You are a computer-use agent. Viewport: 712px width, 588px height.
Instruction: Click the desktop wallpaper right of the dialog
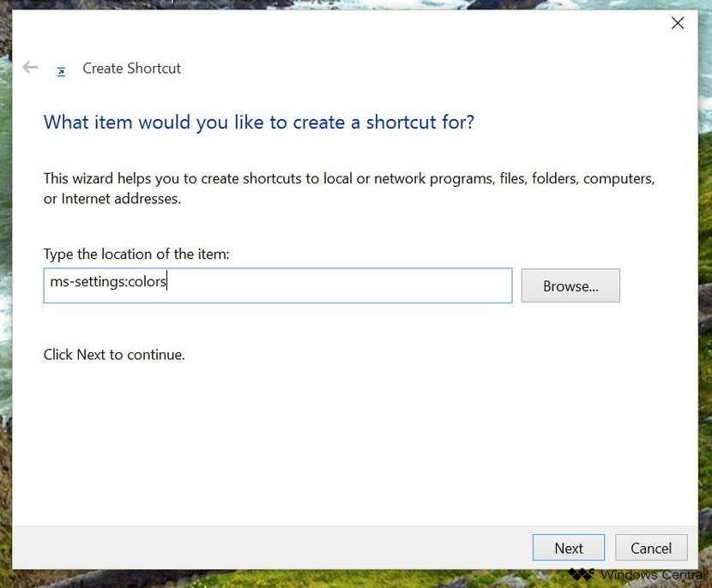[x=705, y=257]
